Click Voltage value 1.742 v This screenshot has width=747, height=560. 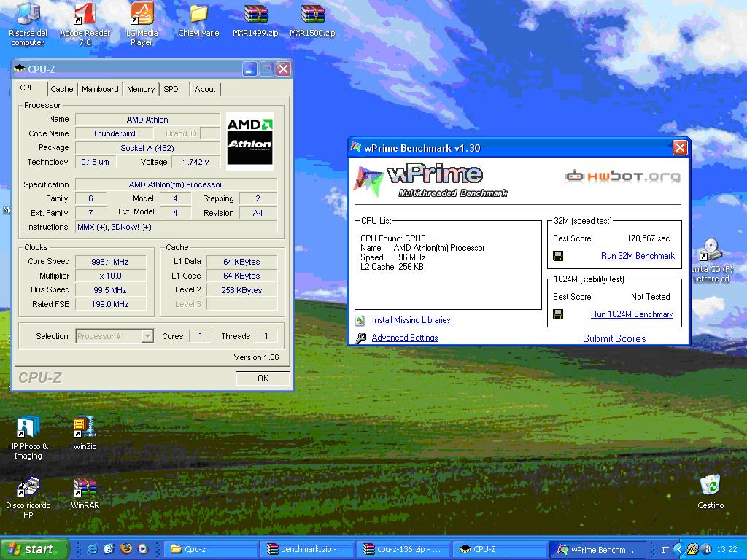coord(196,163)
